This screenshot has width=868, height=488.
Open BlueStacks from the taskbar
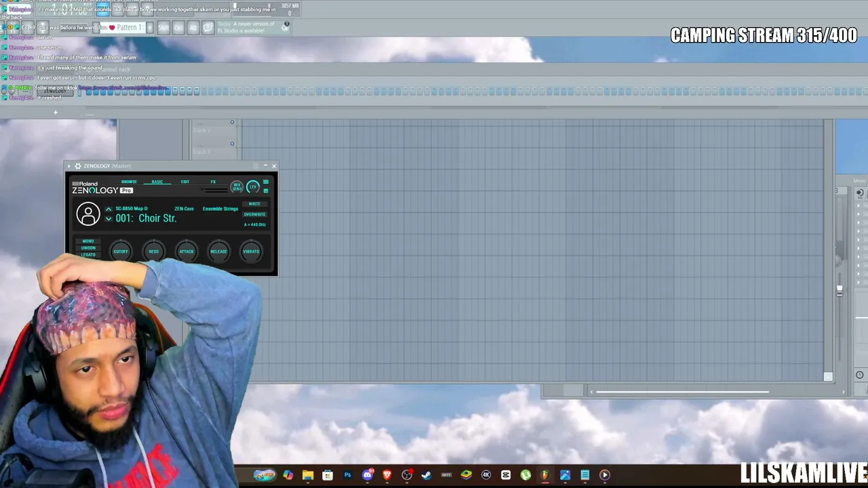pyautogui.click(x=467, y=475)
